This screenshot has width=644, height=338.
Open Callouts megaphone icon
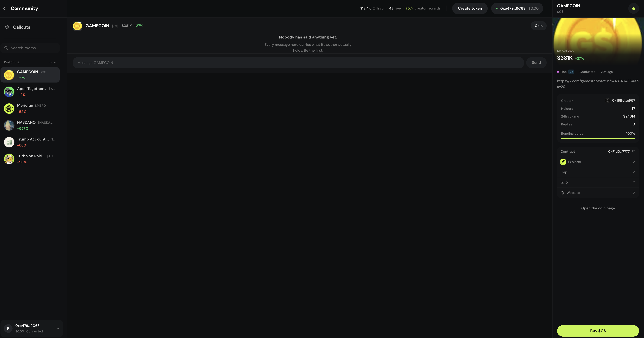pyautogui.click(x=7, y=27)
